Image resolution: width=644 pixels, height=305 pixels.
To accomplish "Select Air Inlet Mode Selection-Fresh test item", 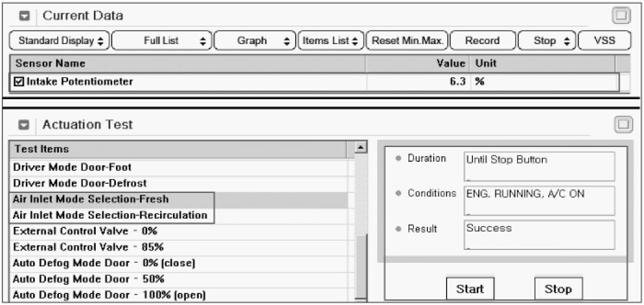I will tap(91, 200).
